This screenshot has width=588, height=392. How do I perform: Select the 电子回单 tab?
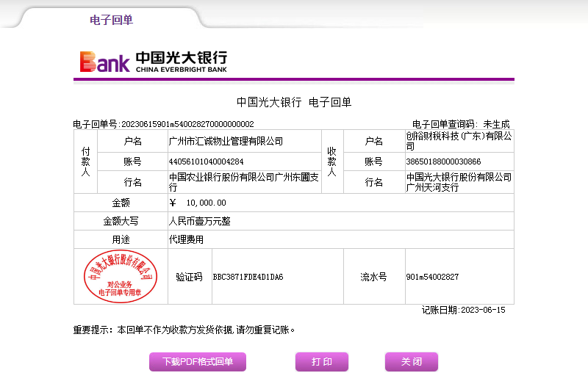111,20
